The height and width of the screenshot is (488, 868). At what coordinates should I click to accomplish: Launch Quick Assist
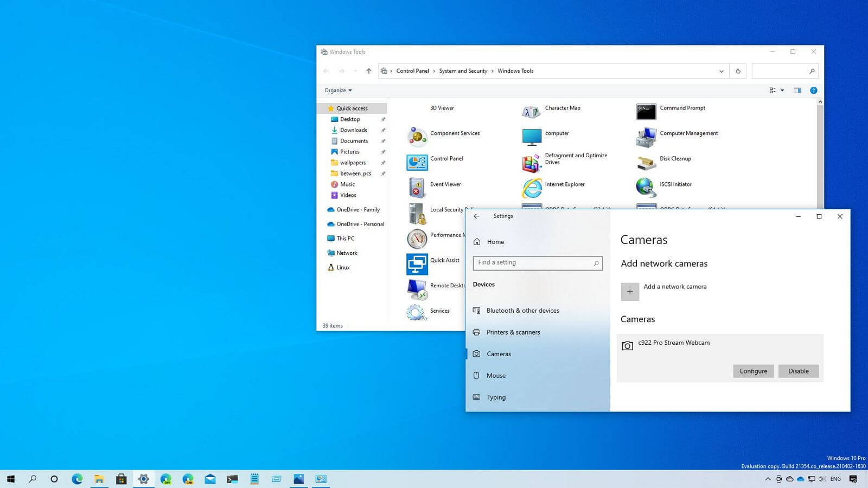pos(444,260)
